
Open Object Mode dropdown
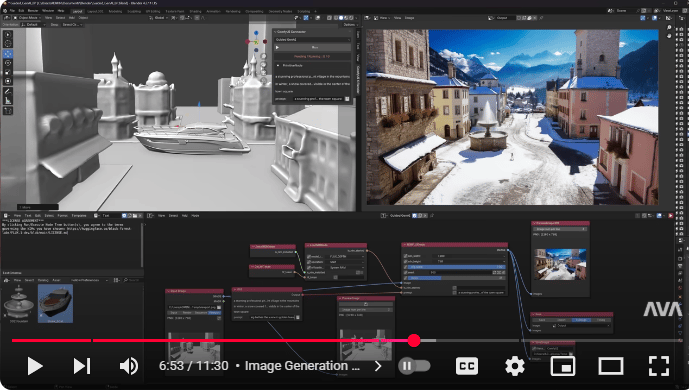(x=27, y=18)
